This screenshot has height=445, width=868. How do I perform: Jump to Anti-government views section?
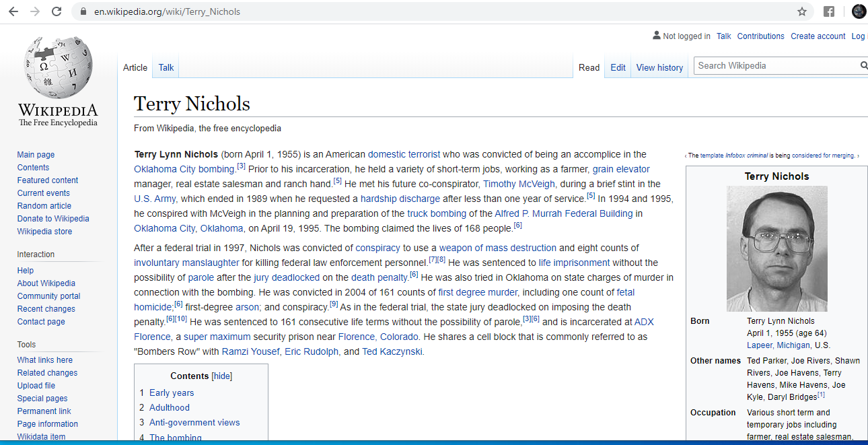point(194,423)
